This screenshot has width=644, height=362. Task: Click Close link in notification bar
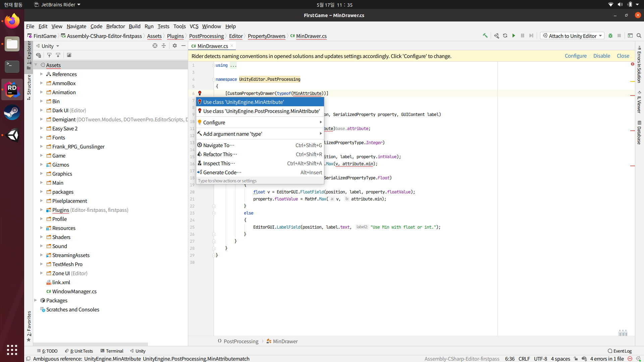623,56
